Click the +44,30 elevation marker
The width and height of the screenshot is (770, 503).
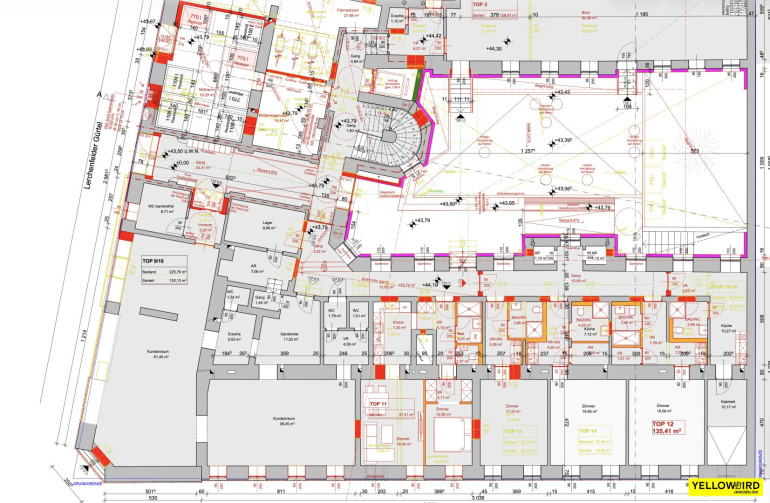click(x=490, y=48)
